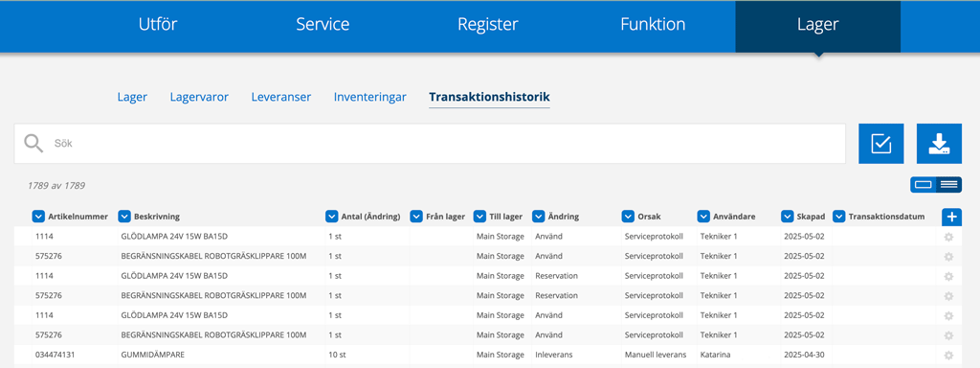Open the Från lager column dropdown
The image size is (980, 368).
416,217
